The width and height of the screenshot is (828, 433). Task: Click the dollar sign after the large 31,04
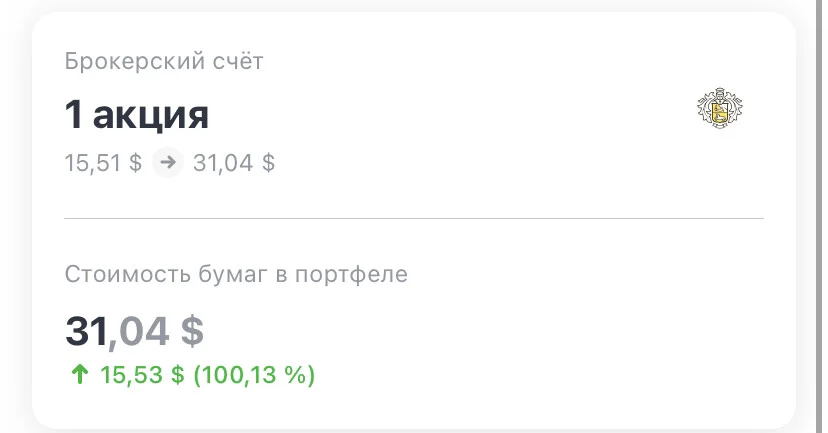(x=192, y=332)
